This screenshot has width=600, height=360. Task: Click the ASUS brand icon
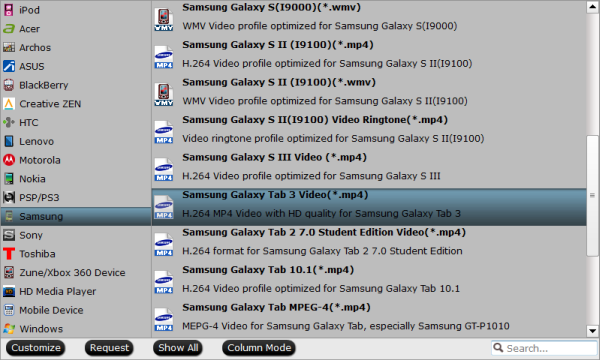pyautogui.click(x=9, y=66)
